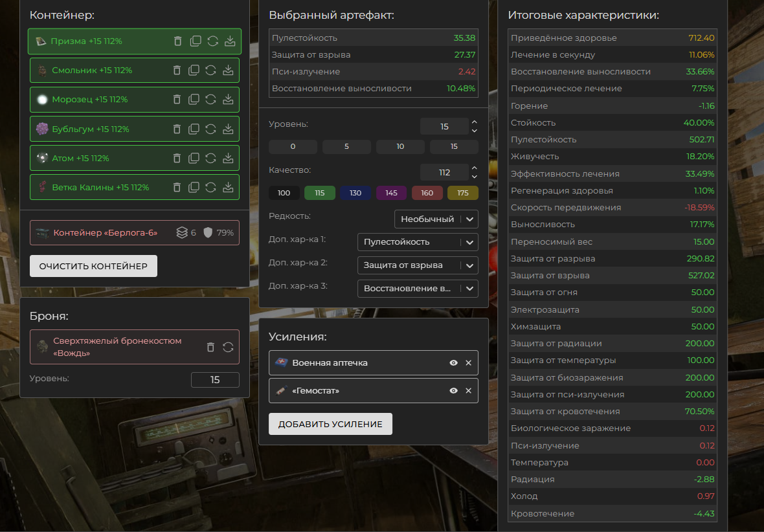Screen dimensions: 764x532
Task: Click the download-arrow icon on the Бубльгум row
Action: pyautogui.click(x=228, y=129)
